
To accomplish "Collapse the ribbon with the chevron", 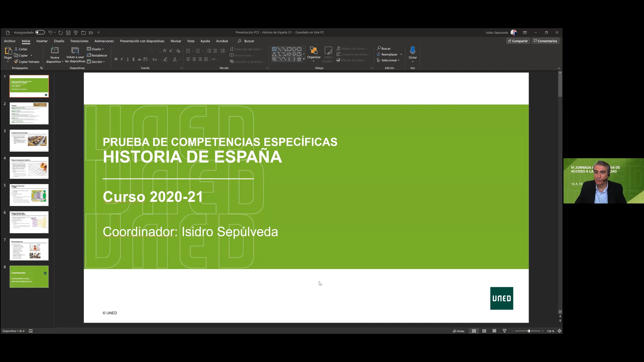I will pos(559,68).
